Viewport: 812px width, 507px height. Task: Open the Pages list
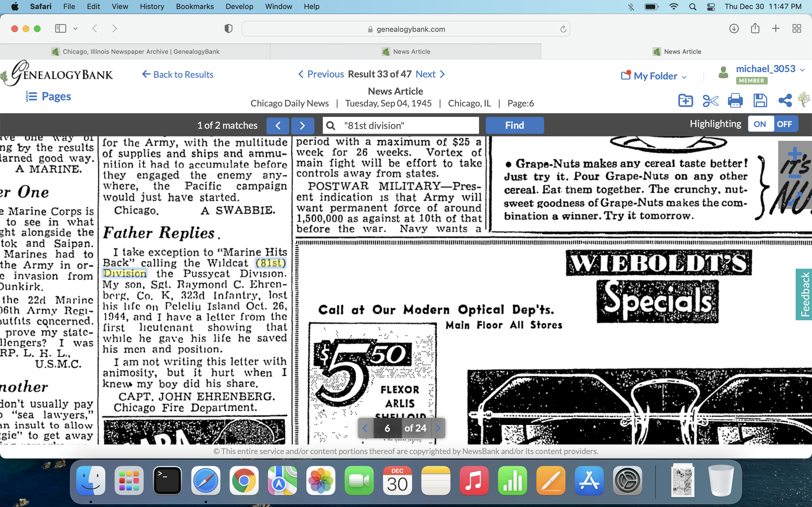49,97
